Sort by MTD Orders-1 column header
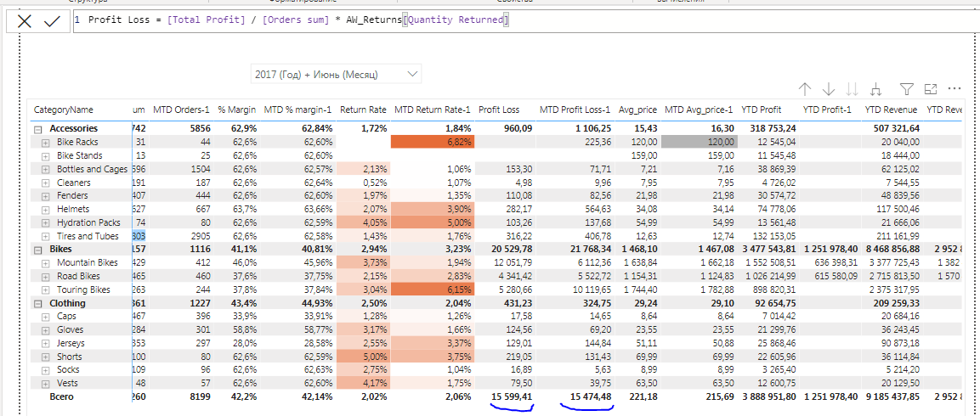 (181, 110)
